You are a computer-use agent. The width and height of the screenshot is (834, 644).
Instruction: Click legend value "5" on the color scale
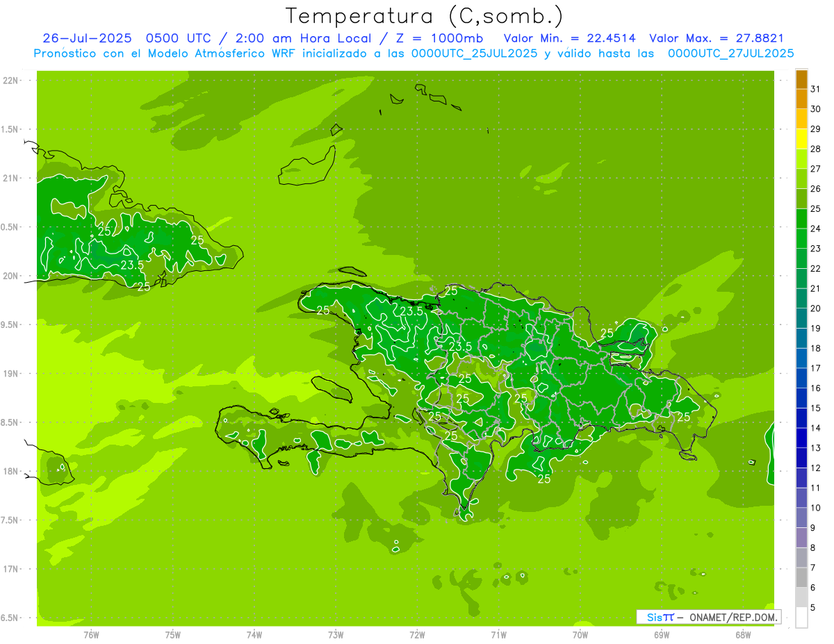813,608
